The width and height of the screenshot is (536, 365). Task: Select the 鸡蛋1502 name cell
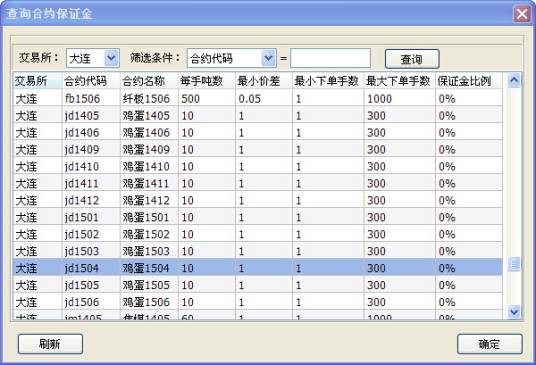click(x=149, y=234)
